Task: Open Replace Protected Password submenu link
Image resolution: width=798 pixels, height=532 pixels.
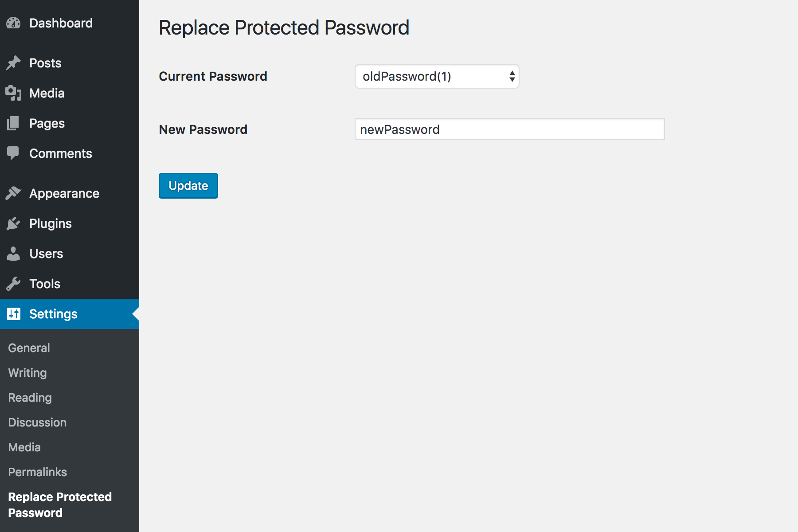Action: 60,505
